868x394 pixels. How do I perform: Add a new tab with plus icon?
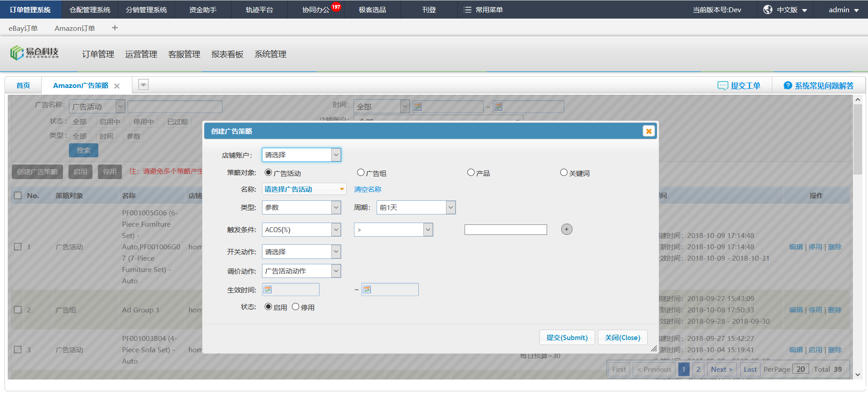coord(115,28)
